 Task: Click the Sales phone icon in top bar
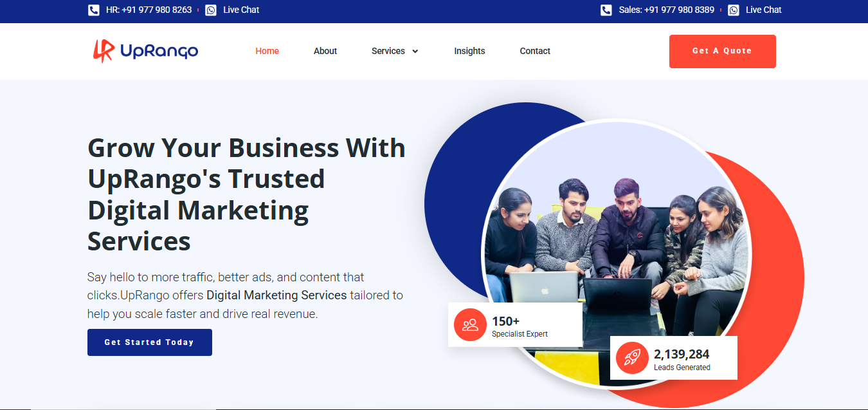coord(606,10)
